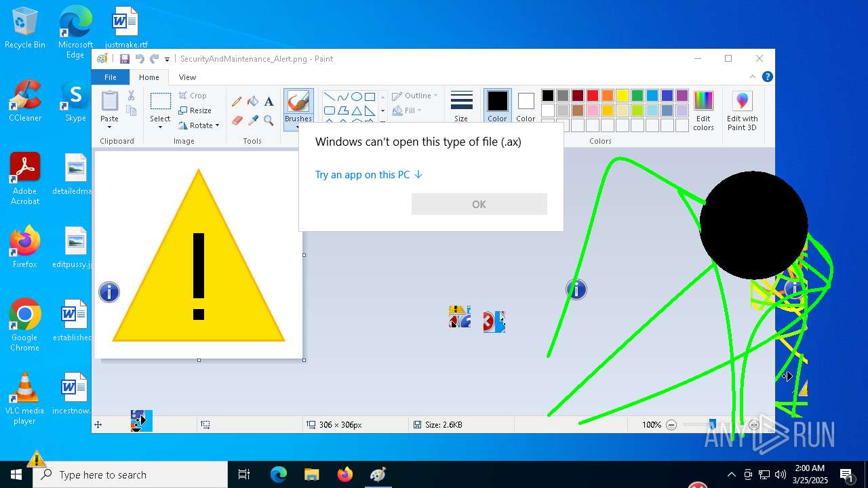Image resolution: width=868 pixels, height=488 pixels.
Task: Open Firefox from the taskbar
Action: [x=345, y=474]
